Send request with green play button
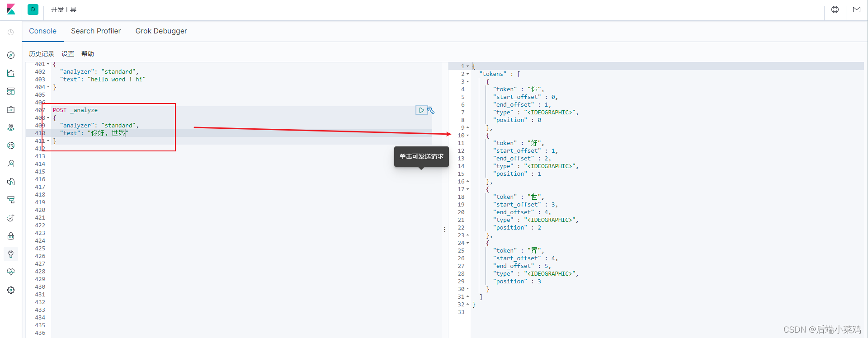The height and width of the screenshot is (338, 868). (x=421, y=110)
